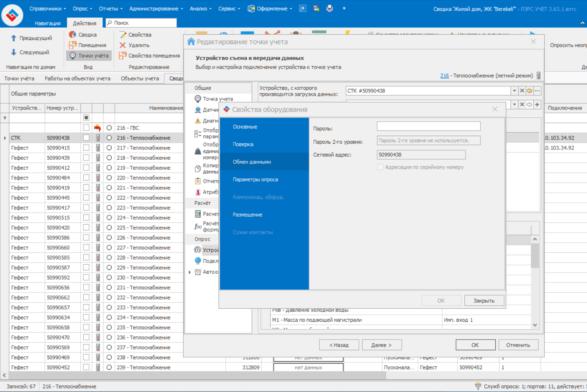Click the print icon in title bar
587x392 pixels.
click(330, 8)
